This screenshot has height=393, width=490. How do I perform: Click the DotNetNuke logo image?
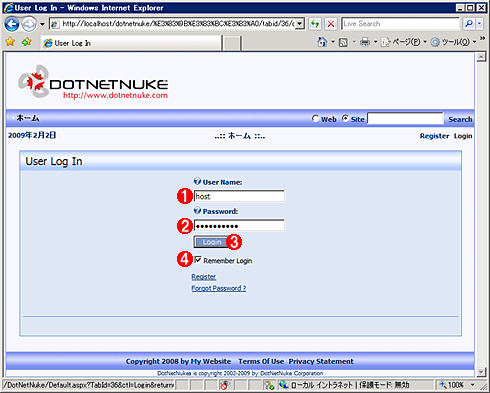tap(93, 82)
